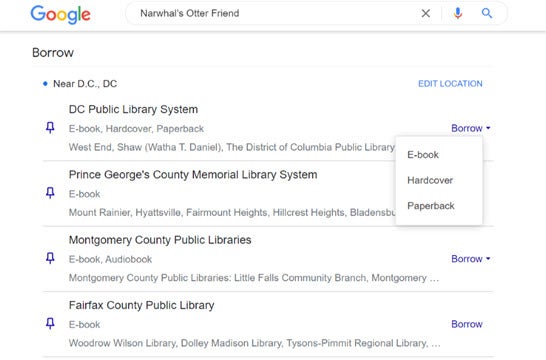Open the Montgomery County Public Libraries title
The image size is (546, 360).
[160, 240]
